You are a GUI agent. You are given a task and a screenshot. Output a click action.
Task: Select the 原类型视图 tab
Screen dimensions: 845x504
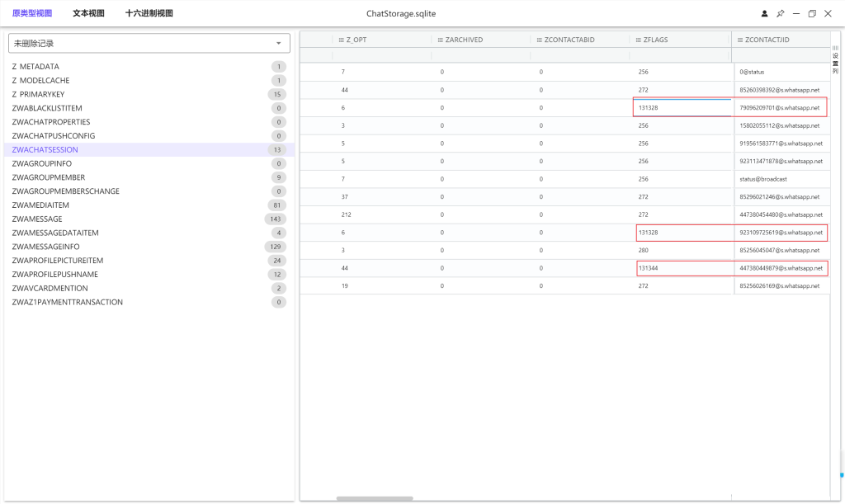[x=32, y=14]
